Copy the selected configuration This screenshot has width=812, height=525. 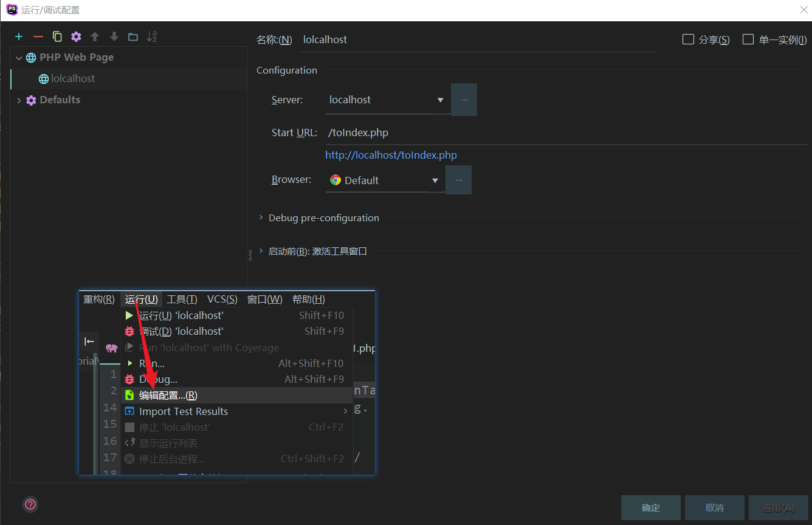[57, 36]
